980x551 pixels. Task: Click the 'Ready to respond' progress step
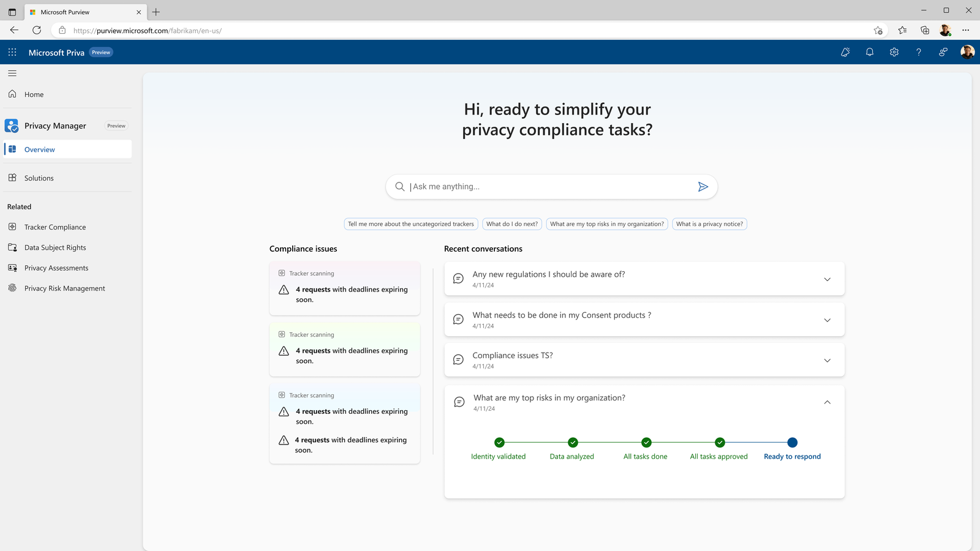coord(792,449)
